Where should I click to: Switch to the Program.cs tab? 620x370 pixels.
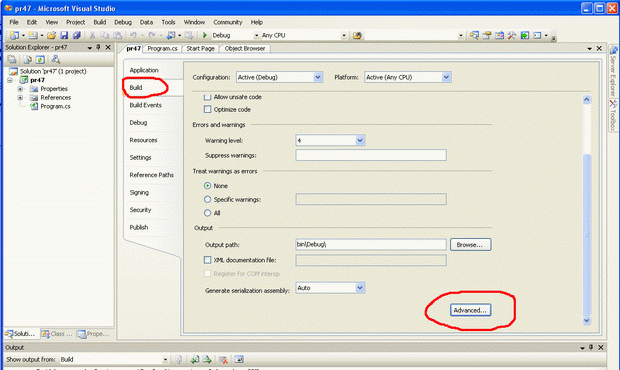[x=162, y=49]
